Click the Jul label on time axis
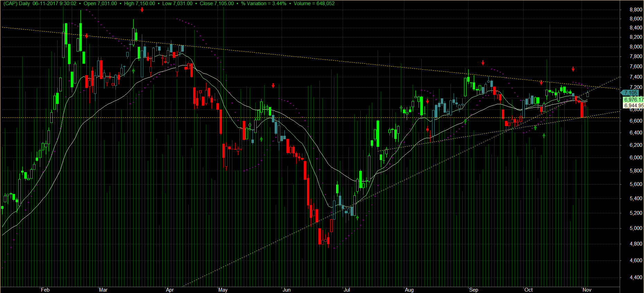Screen dimensions: 644x293 click(x=347, y=290)
